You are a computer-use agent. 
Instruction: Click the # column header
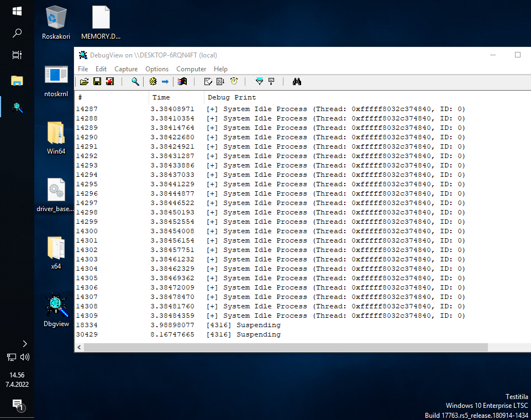tap(112, 97)
